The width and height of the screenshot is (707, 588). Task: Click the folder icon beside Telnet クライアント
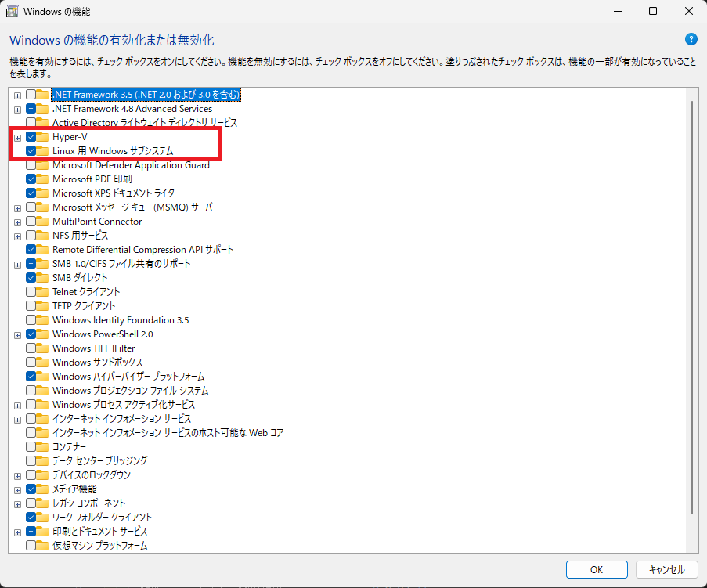42,292
